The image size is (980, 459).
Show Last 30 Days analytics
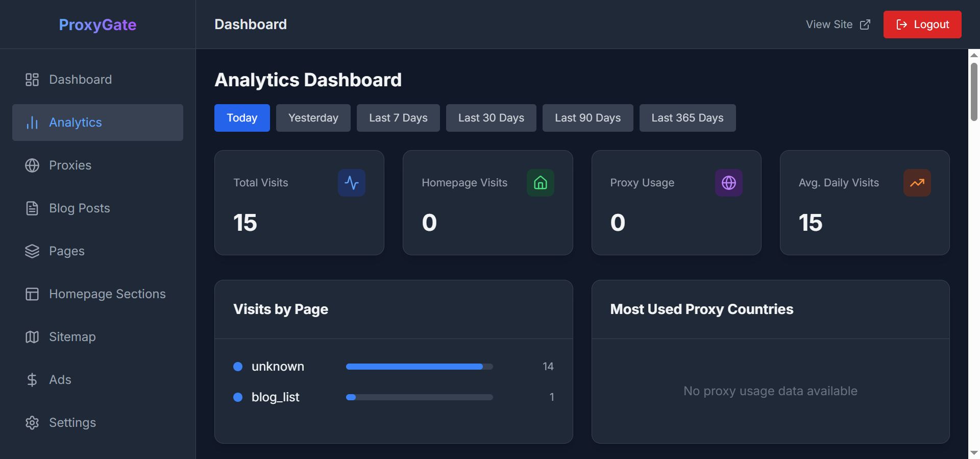[491, 118]
